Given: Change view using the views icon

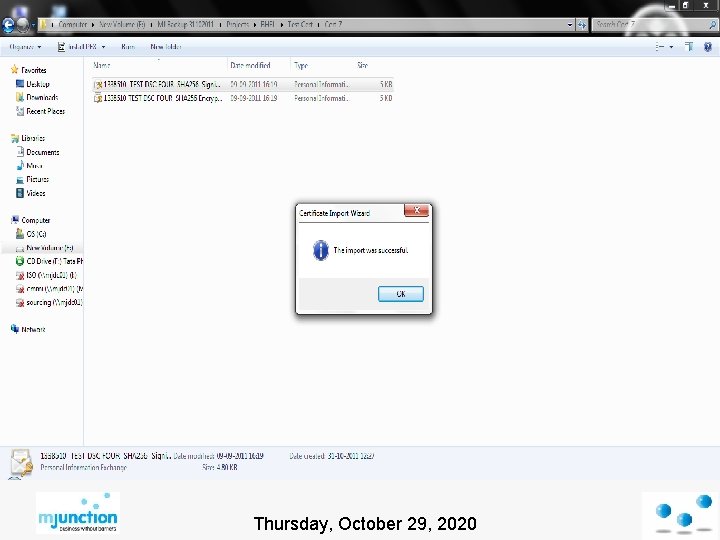Looking at the screenshot, I should click(660, 47).
